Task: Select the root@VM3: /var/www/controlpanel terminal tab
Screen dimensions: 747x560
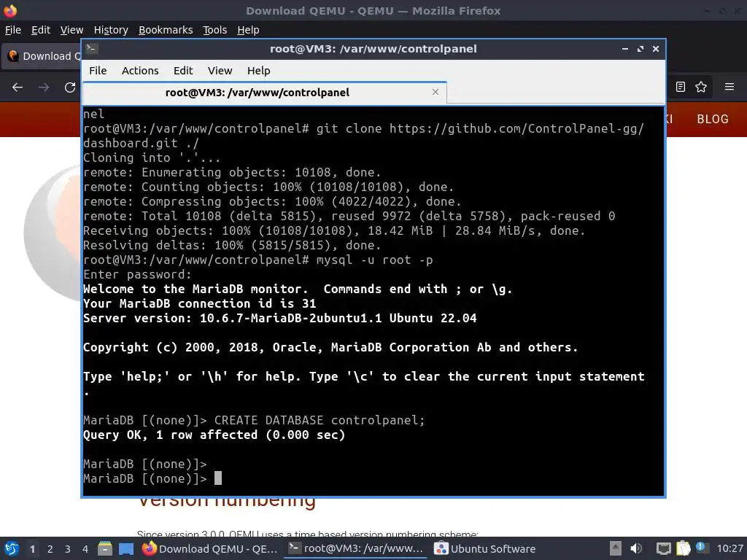Action: point(264,93)
